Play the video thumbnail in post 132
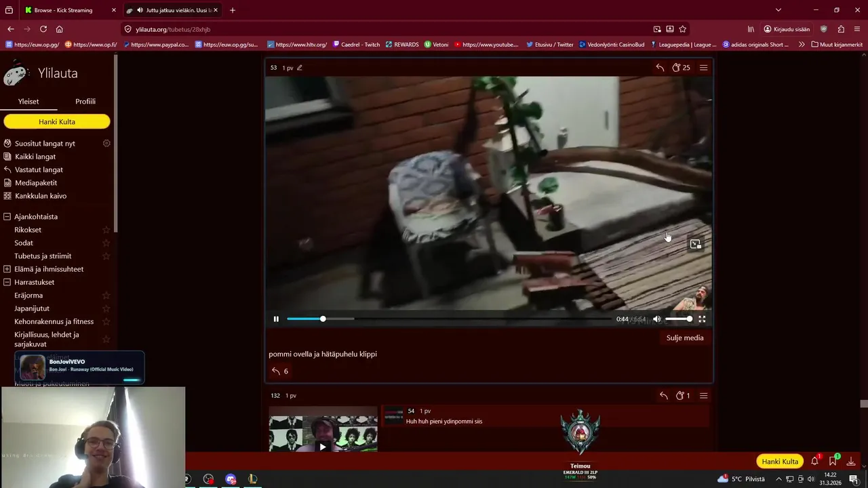 [323, 447]
